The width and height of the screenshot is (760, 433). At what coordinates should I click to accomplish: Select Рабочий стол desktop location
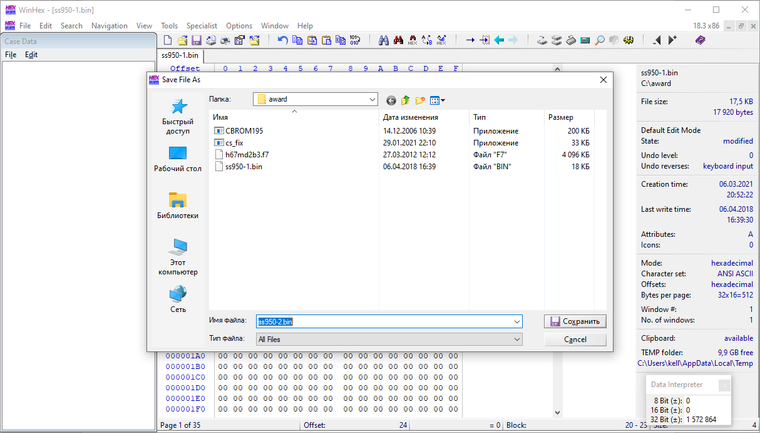point(177,159)
